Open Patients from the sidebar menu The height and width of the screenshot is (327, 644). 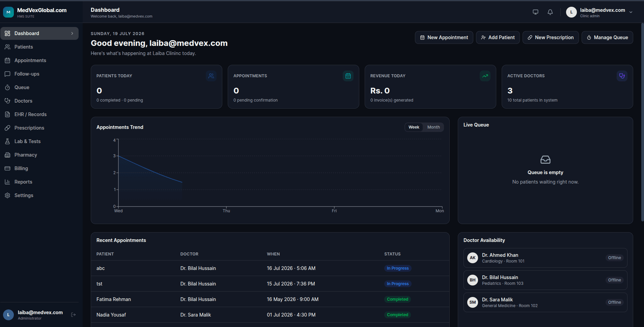(x=39, y=47)
